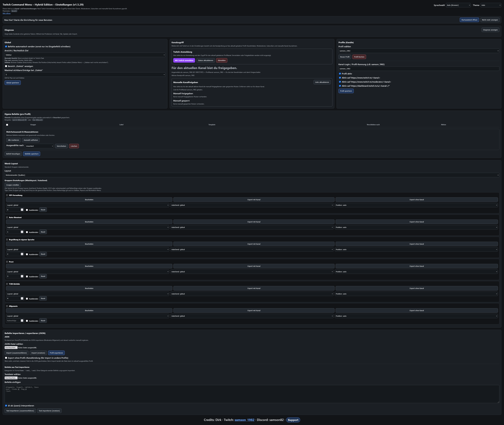Expand the Ansicht / Rechtsklick-Ziel Sidebar dropdown
The height and width of the screenshot is (425, 504).
click(x=85, y=55)
